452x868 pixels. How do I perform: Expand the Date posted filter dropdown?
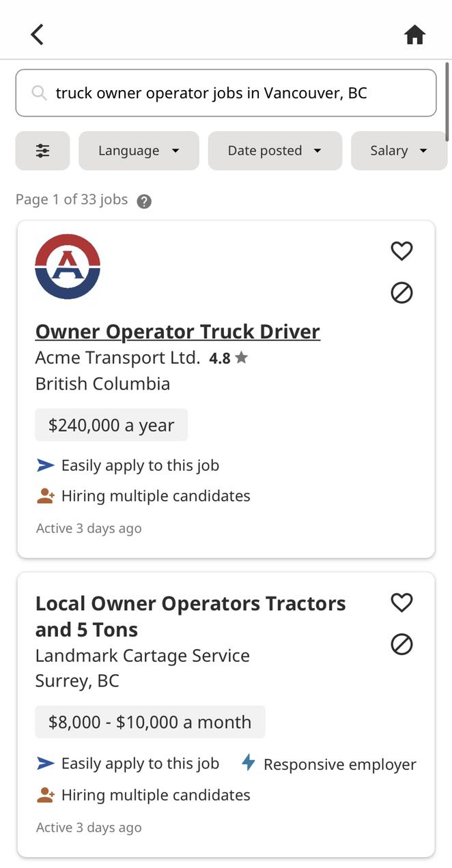[274, 151]
